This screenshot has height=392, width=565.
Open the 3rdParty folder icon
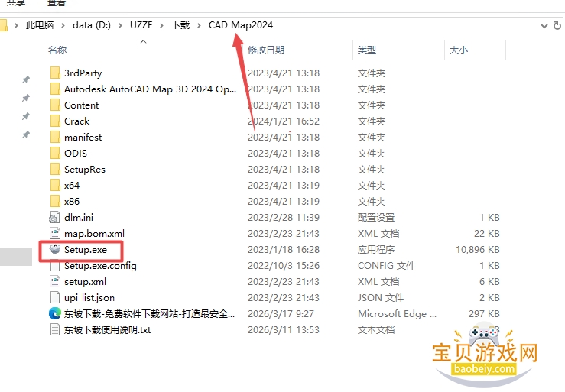point(55,73)
